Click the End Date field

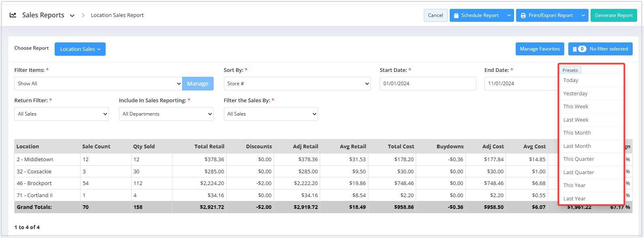(x=521, y=84)
